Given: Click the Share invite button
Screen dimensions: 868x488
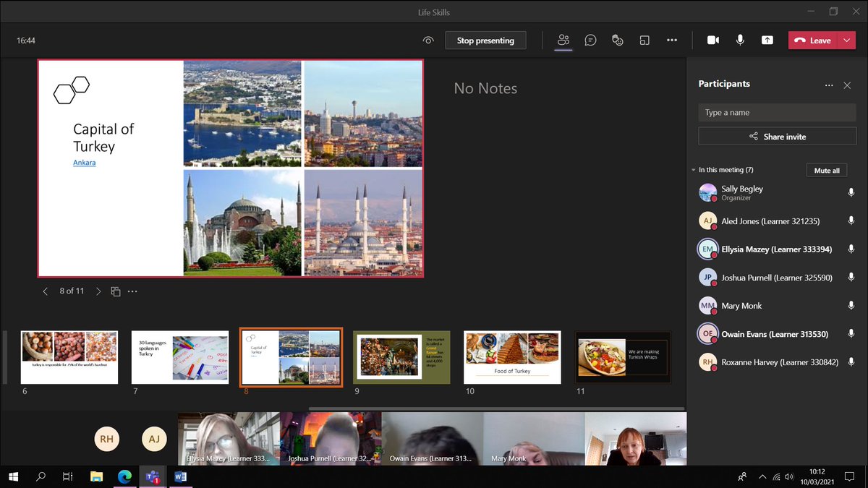Looking at the screenshot, I should click(777, 137).
